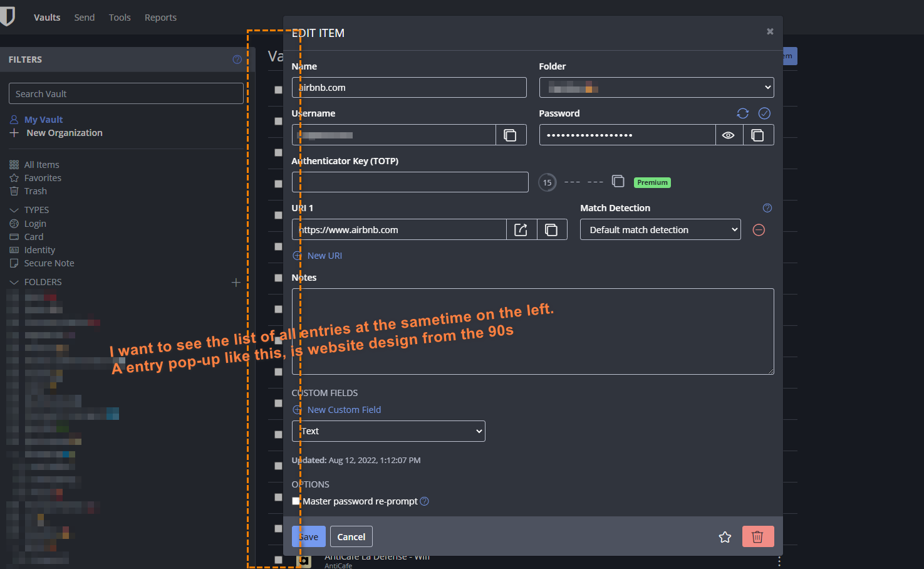The width and height of the screenshot is (924, 569).
Task: Click the EDIT ITEM dialog title
Action: (x=318, y=33)
